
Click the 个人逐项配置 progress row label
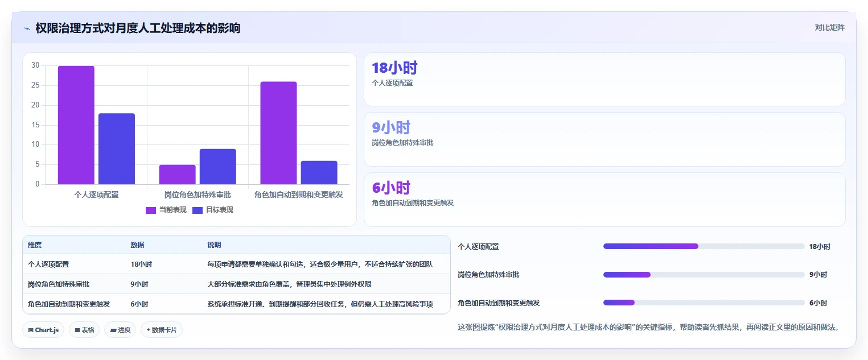point(479,247)
